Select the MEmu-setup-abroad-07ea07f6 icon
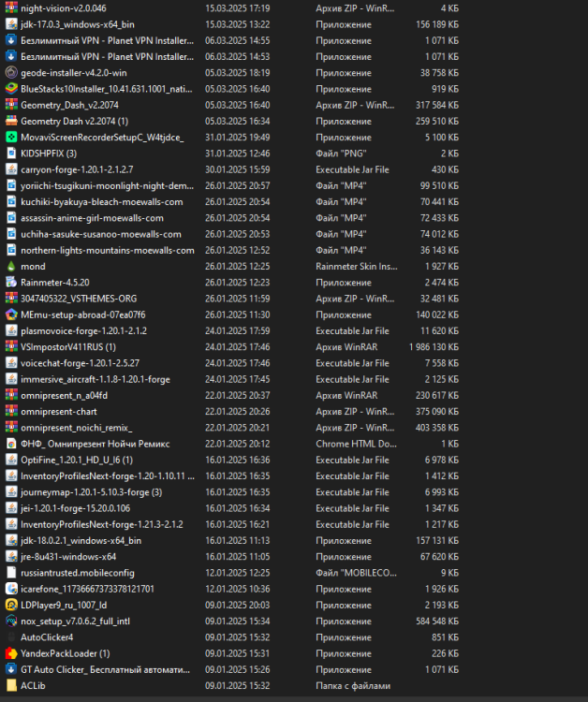 (x=11, y=314)
